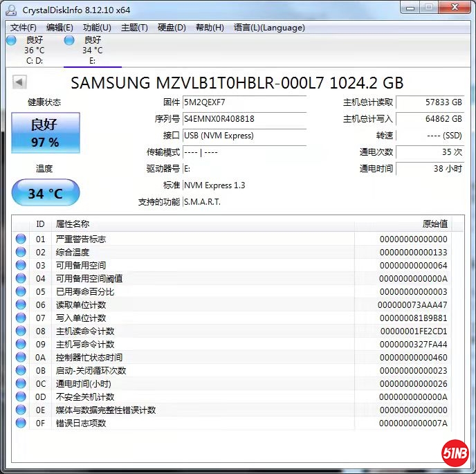Click raw value 0000000327FA44
Image resolution: width=476 pixels, height=474 pixels.
click(x=414, y=345)
